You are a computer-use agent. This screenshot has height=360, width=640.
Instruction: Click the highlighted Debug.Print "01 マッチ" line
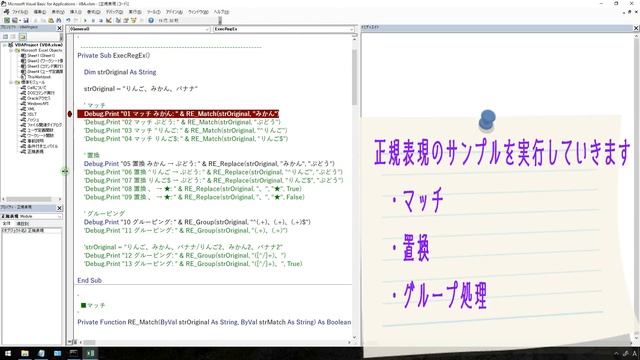[178, 113]
